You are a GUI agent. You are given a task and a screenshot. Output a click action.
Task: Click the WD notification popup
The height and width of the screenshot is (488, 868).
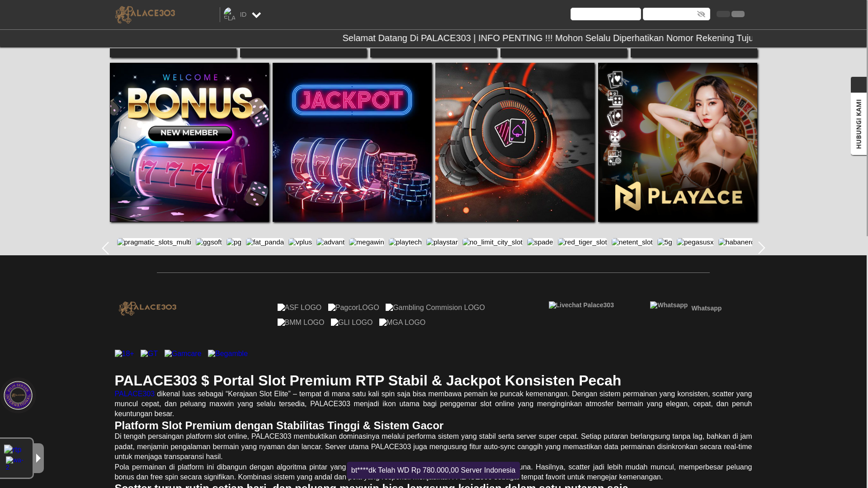coord(433,470)
